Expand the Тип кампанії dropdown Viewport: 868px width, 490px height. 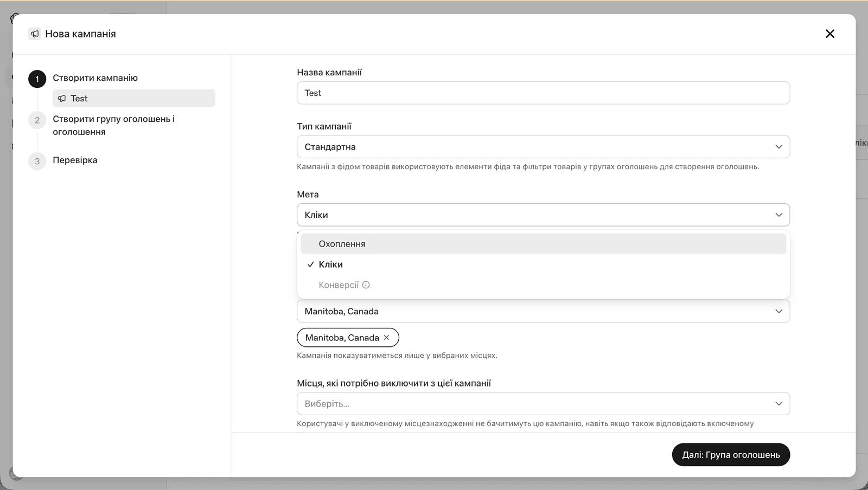point(543,147)
